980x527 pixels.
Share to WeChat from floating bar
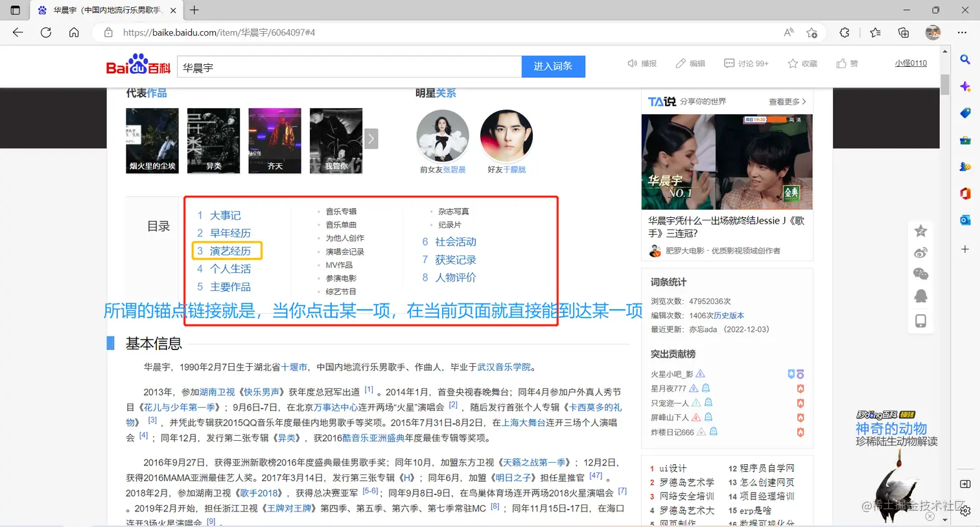click(x=920, y=274)
